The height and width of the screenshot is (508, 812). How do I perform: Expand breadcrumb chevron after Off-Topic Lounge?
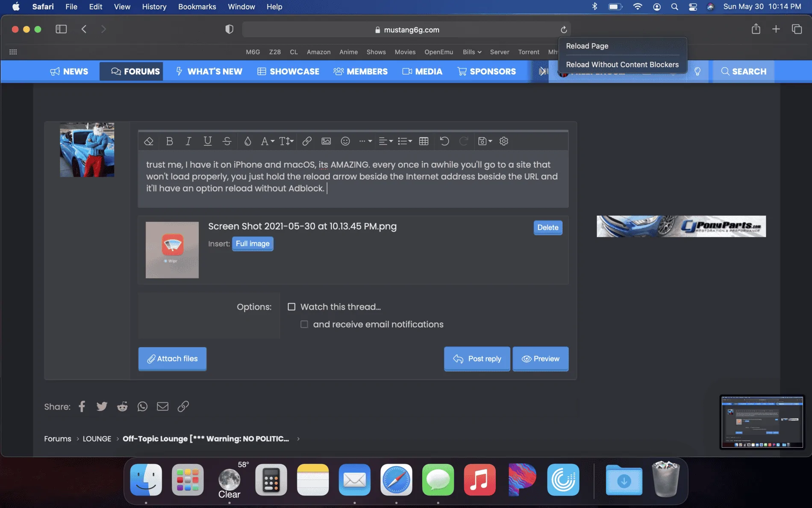tap(298, 439)
